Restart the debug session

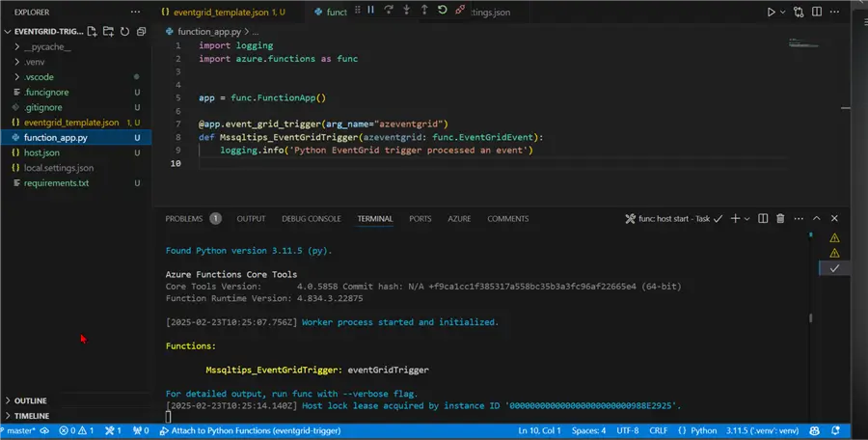click(x=442, y=10)
